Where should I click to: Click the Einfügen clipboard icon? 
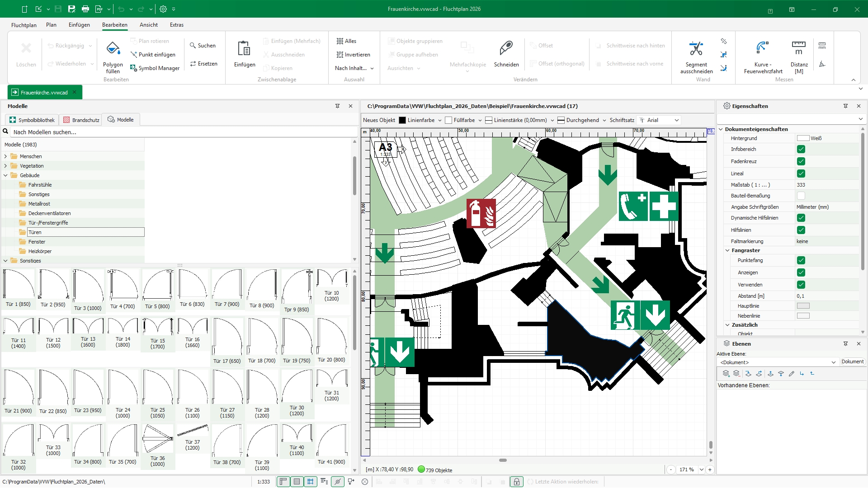(244, 49)
